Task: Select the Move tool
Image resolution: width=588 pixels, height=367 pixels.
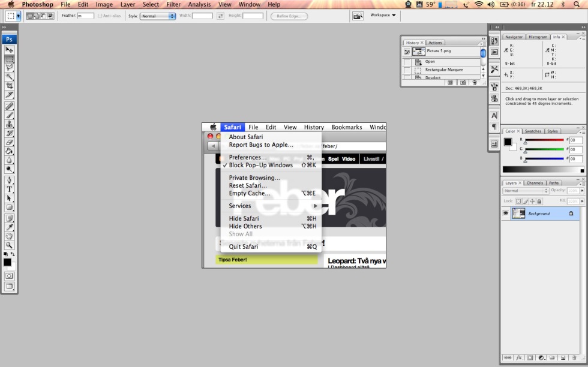Action: pos(10,50)
